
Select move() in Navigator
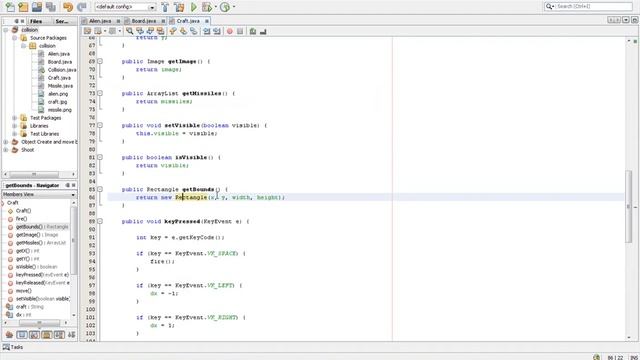point(23,291)
